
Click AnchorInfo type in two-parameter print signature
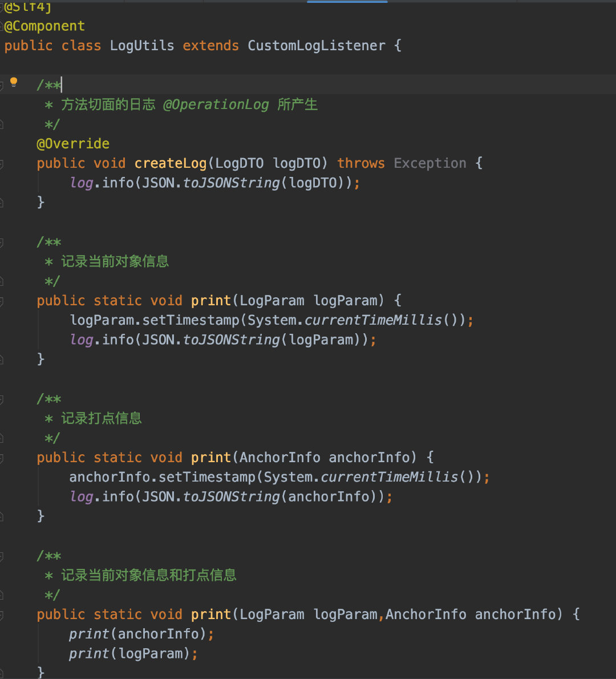[x=426, y=614]
